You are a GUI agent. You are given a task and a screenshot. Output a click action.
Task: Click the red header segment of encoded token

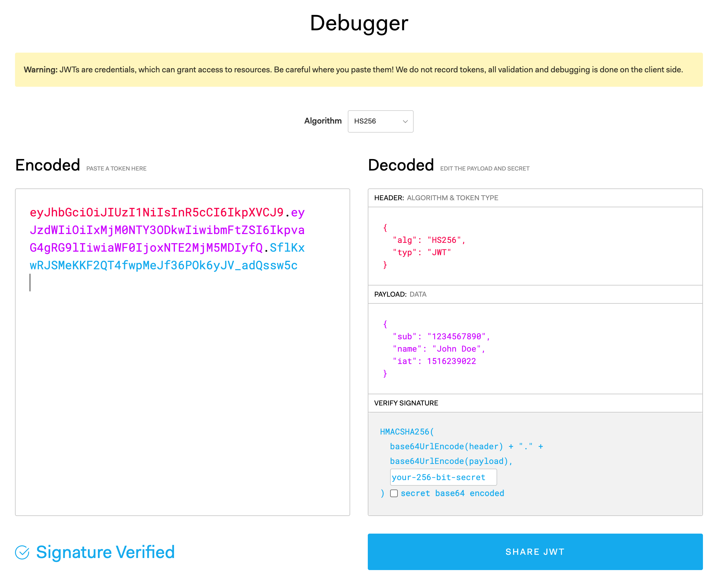coord(156,213)
